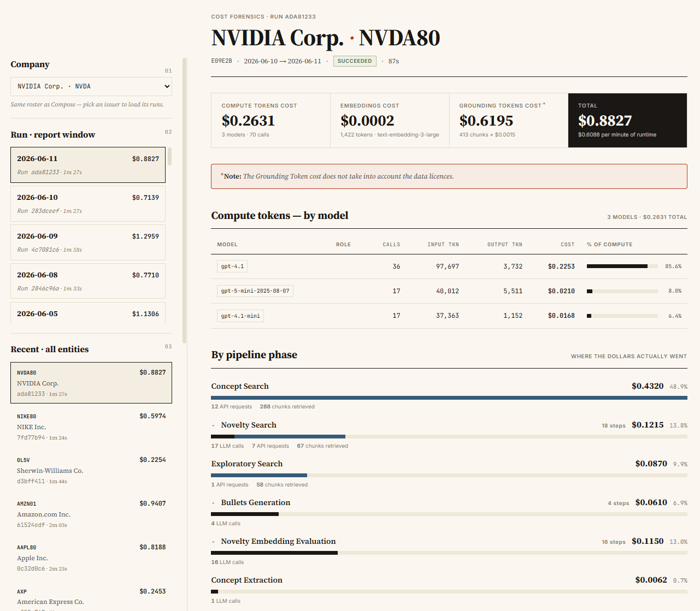This screenshot has height=611, width=700.
Task: Click the Concept Search cost bar
Action: click(449, 398)
